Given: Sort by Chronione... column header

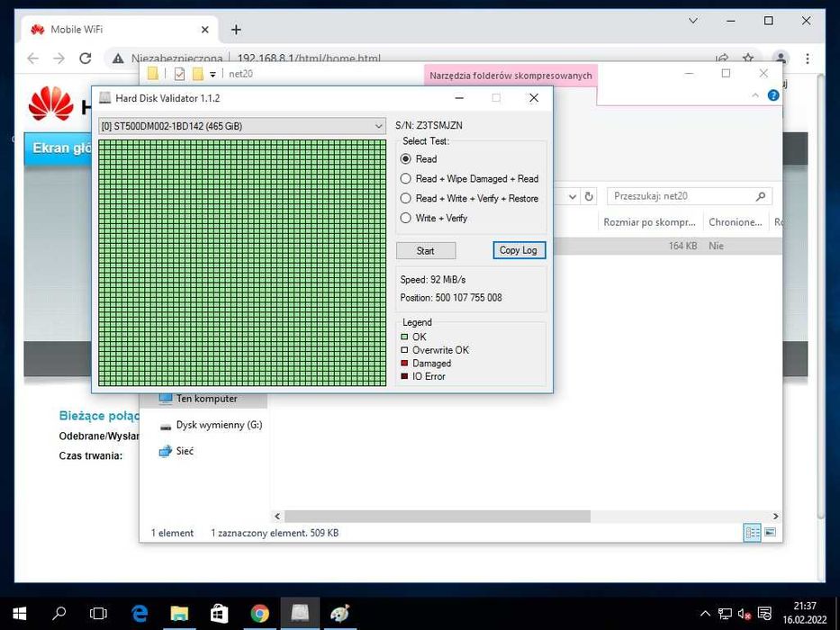Looking at the screenshot, I should [x=735, y=222].
